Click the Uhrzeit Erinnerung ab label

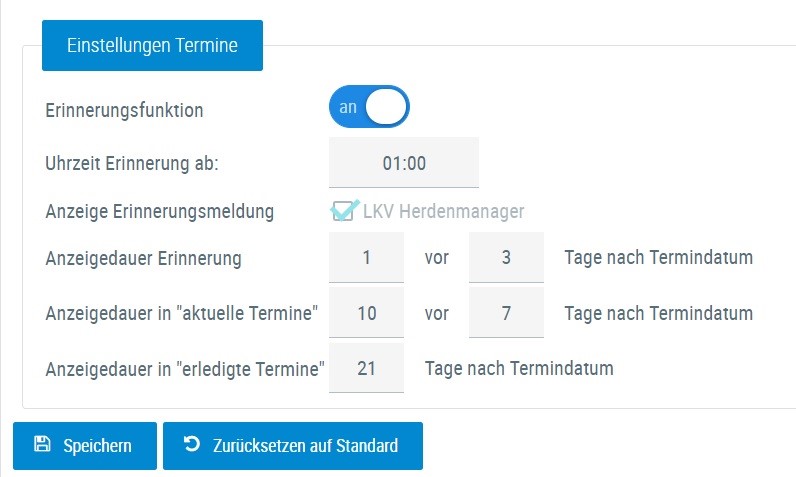click(132, 163)
